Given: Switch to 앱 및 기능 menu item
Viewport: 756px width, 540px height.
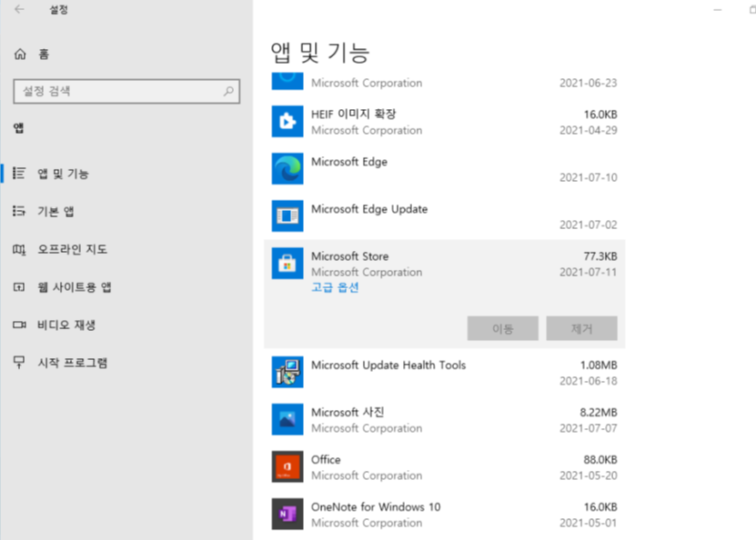Looking at the screenshot, I should (63, 174).
